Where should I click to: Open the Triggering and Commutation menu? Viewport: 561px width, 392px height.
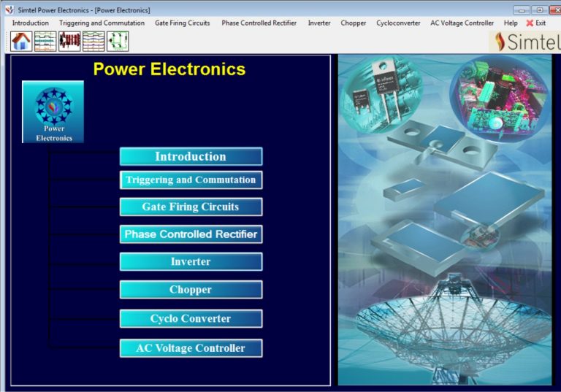pos(102,23)
